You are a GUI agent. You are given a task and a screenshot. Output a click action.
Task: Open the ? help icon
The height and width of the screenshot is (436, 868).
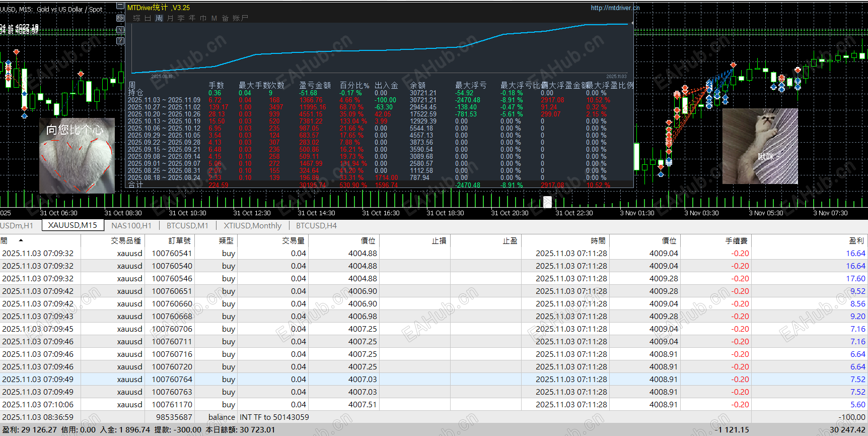(120, 41)
